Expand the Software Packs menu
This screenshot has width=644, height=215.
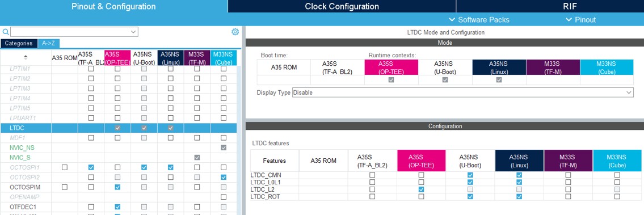click(479, 20)
